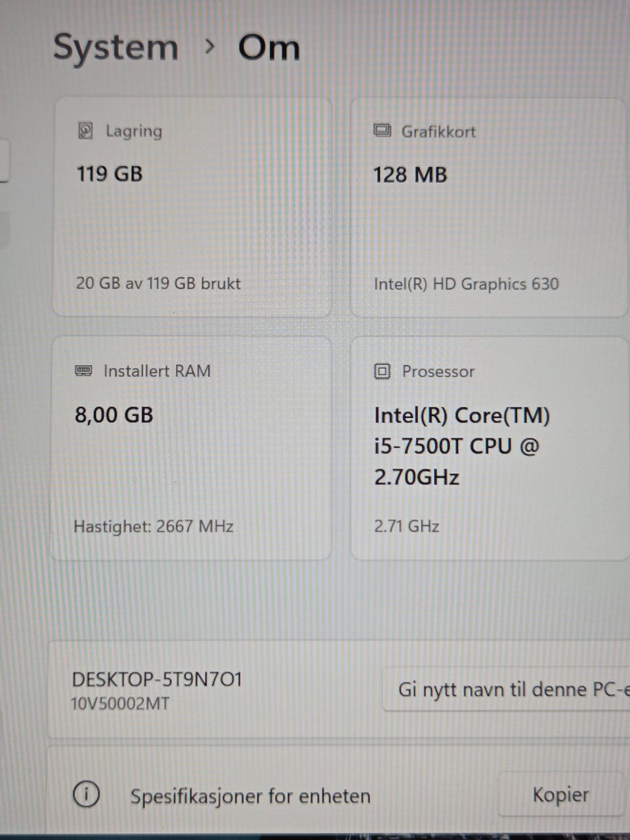Click the DESKTOP-5T9N7O1 device name

[157, 679]
